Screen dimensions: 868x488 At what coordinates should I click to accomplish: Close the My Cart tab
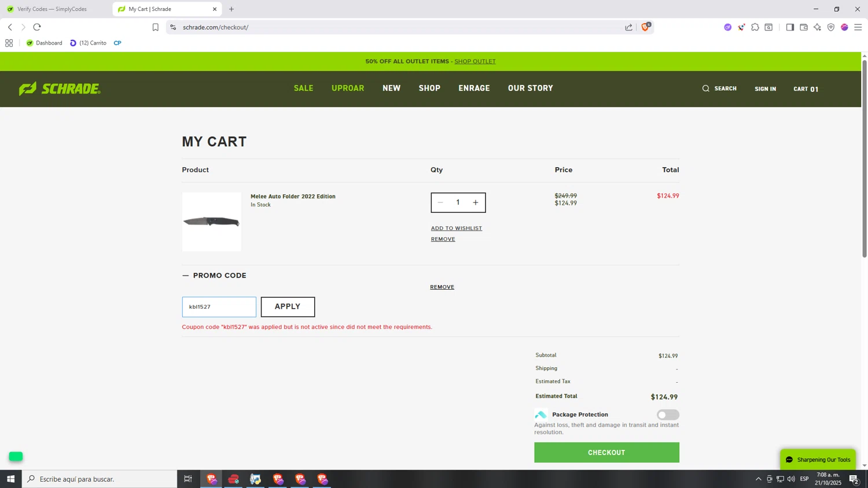pos(215,9)
